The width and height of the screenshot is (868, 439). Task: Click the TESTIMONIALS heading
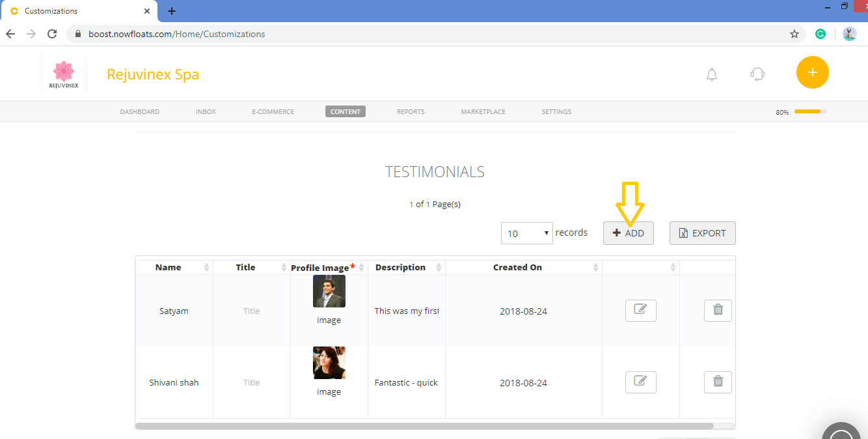coord(435,172)
